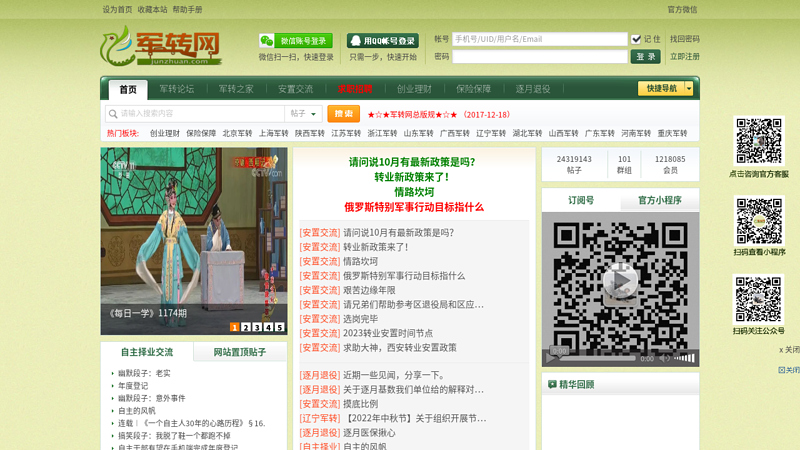Focus the 帐号 username input field
The width and height of the screenshot is (800, 450).
[539, 39]
